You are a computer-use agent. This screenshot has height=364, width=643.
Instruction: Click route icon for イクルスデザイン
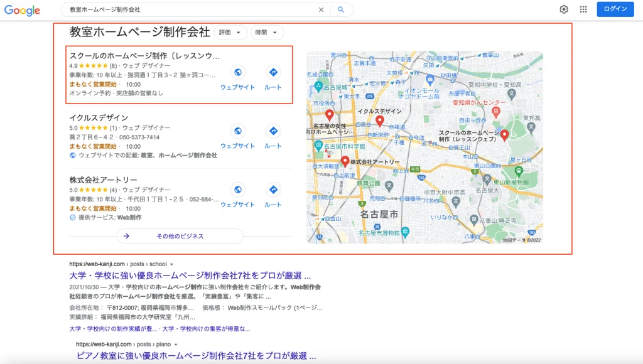[273, 131]
